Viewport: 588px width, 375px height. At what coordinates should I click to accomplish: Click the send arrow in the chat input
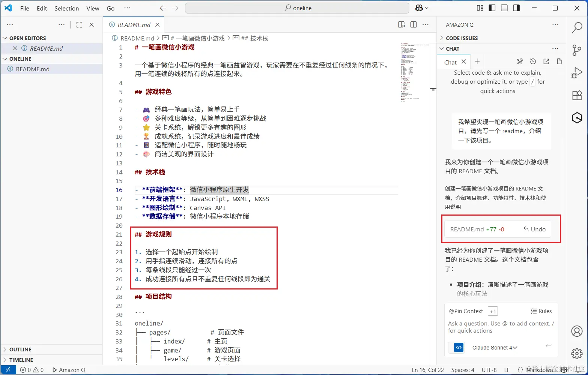point(549,346)
